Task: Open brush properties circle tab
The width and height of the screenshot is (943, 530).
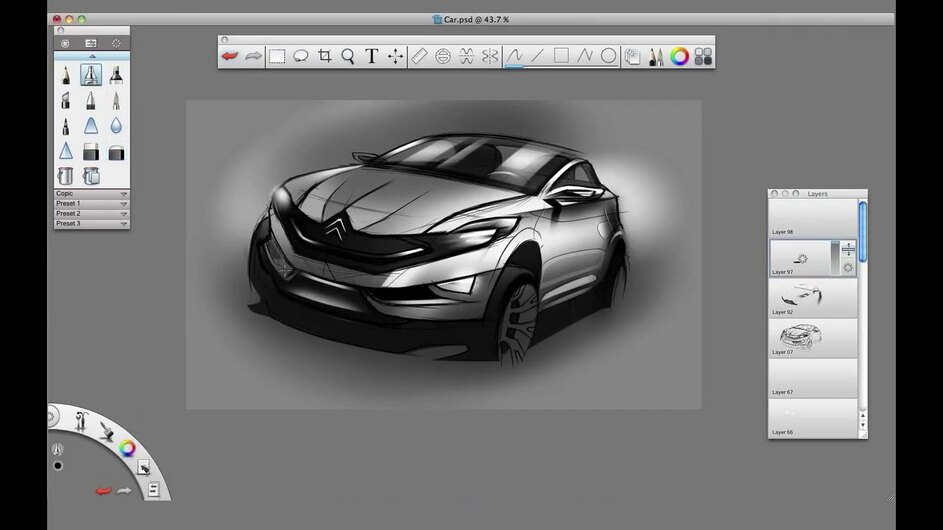Action: click(66, 43)
